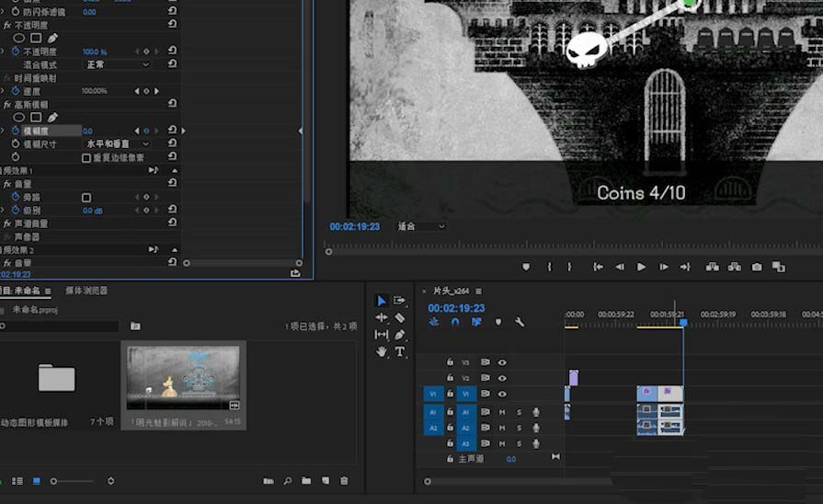Toggle the V1 track lock
Screen dimensions: 823x504
pos(450,394)
